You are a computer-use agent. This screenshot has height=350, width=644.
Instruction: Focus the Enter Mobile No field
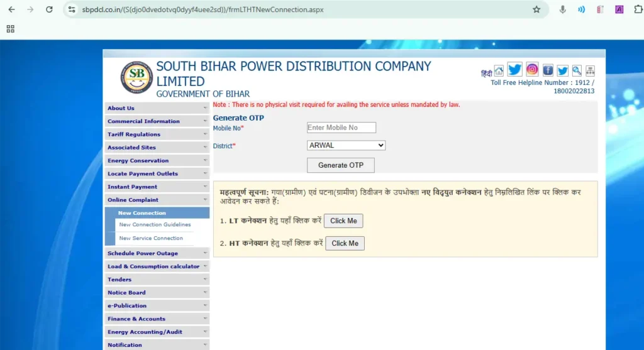tap(341, 128)
